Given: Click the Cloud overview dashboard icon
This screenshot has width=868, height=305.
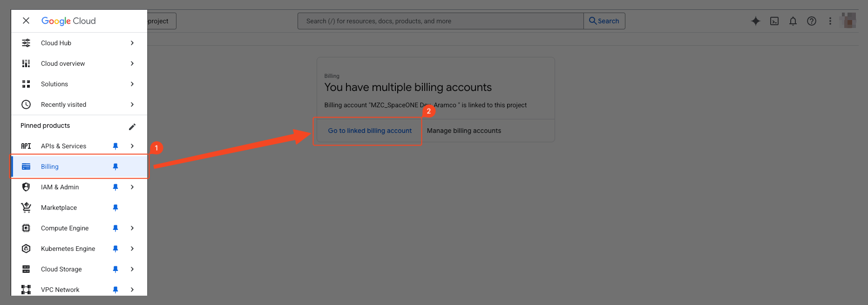Looking at the screenshot, I should pos(26,63).
